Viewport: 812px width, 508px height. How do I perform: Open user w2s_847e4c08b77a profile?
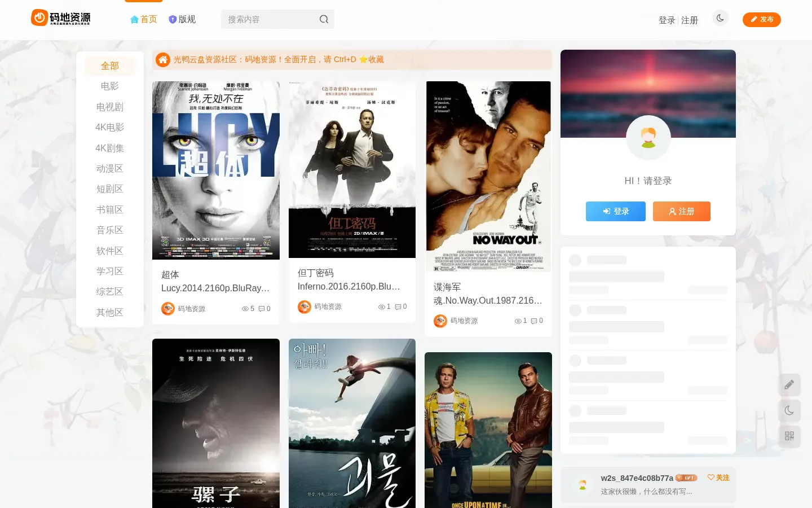point(637,478)
